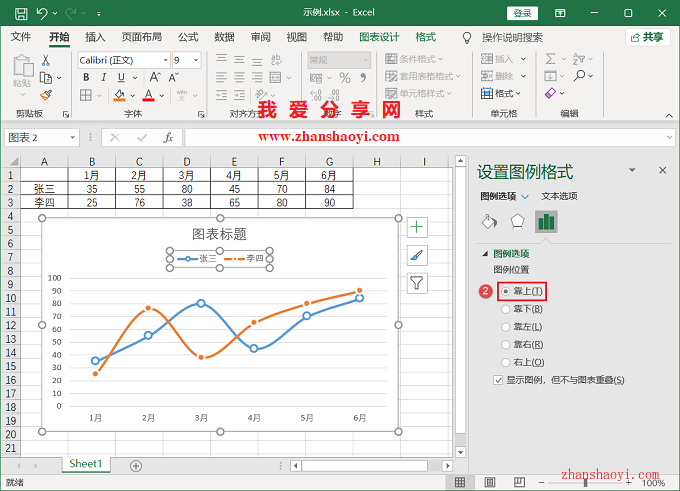Apply the red Font Color A
Screen dimensions: 680x491
point(149,95)
